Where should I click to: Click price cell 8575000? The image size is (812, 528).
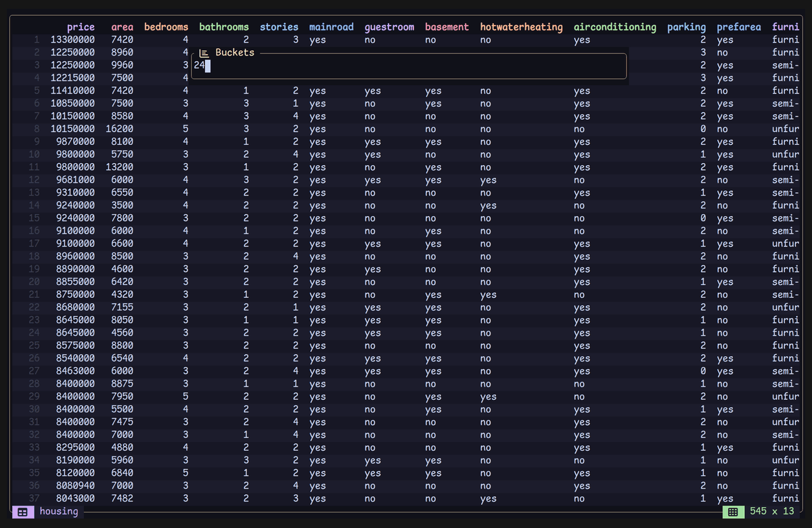pos(75,346)
